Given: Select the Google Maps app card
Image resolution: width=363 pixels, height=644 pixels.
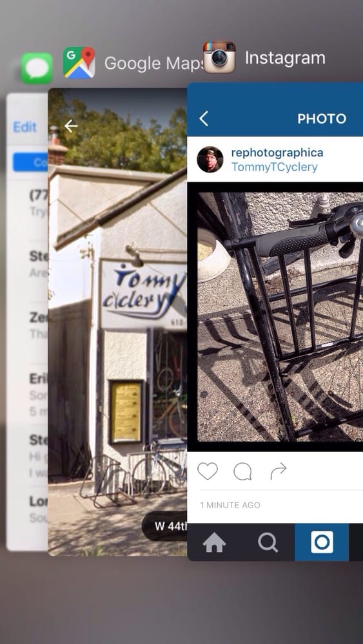Looking at the screenshot, I should point(117,321).
